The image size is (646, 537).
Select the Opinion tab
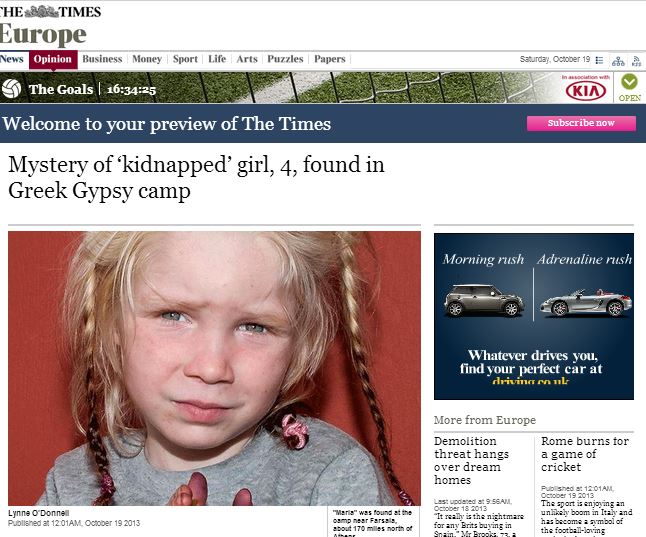(x=53, y=59)
